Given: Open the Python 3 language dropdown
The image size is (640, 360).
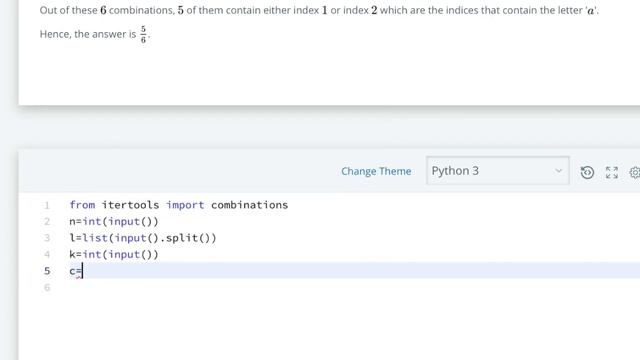Looking at the screenshot, I should (498, 171).
